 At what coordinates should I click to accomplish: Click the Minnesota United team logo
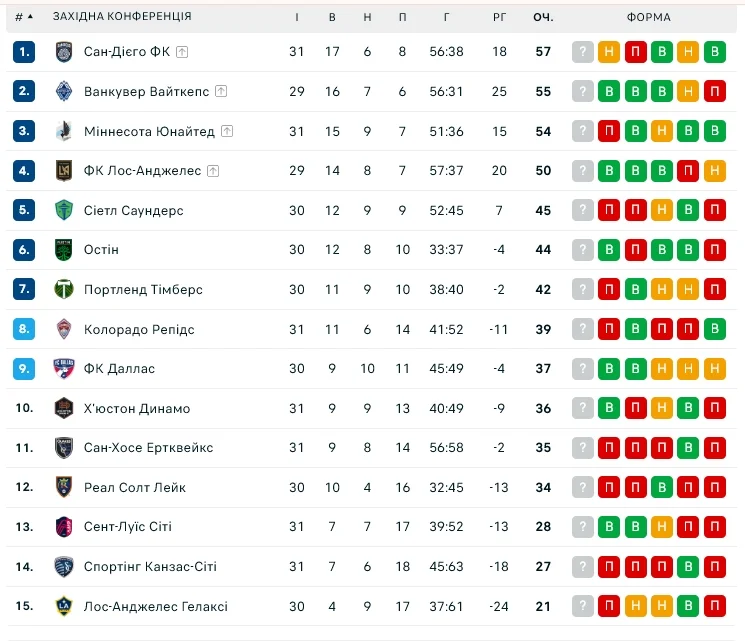coord(64,131)
